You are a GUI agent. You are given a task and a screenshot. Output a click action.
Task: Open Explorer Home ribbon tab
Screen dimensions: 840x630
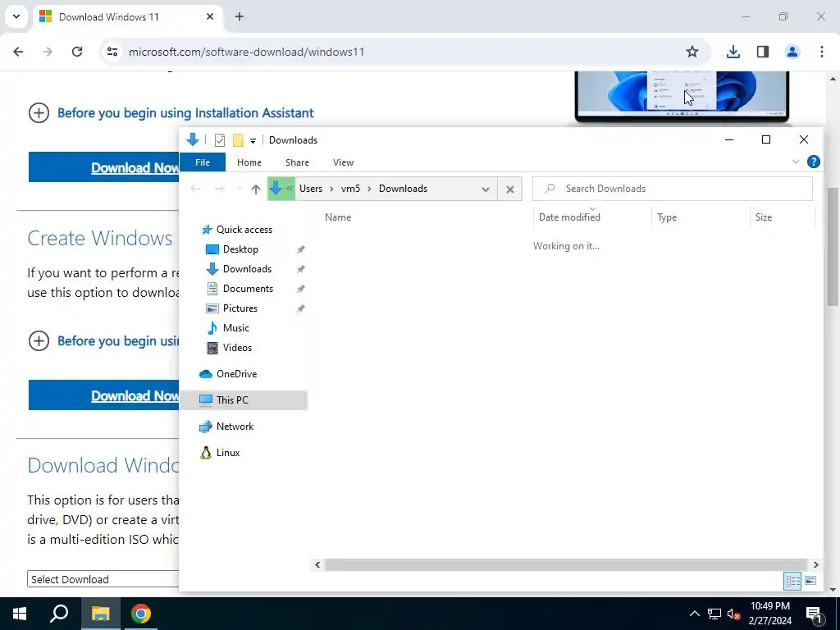coord(249,162)
